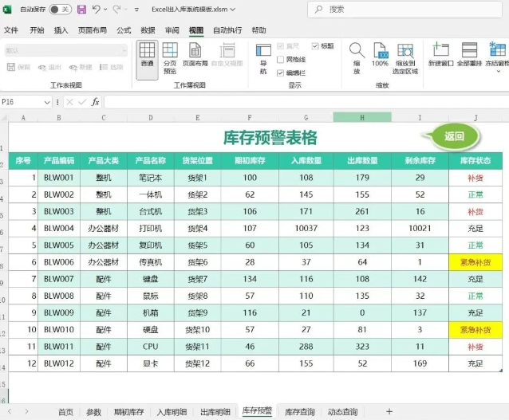Select the CPU product name cell
The width and height of the screenshot is (509, 420).
150,347
